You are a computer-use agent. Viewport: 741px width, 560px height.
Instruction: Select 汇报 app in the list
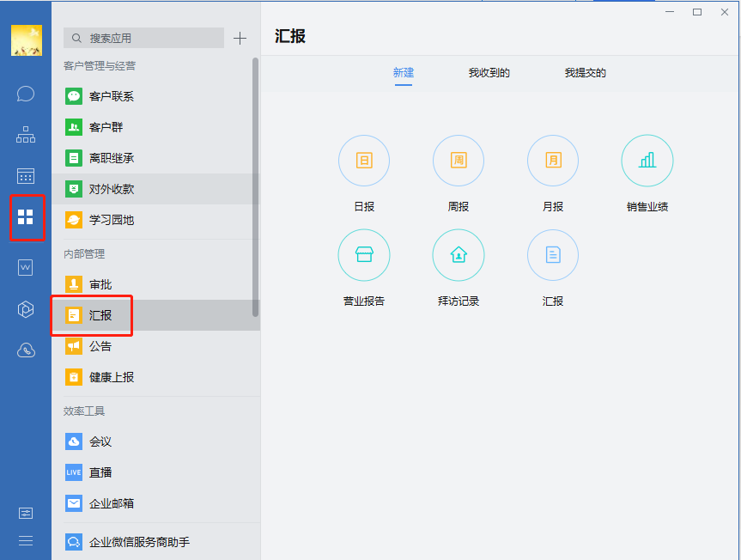click(156, 315)
